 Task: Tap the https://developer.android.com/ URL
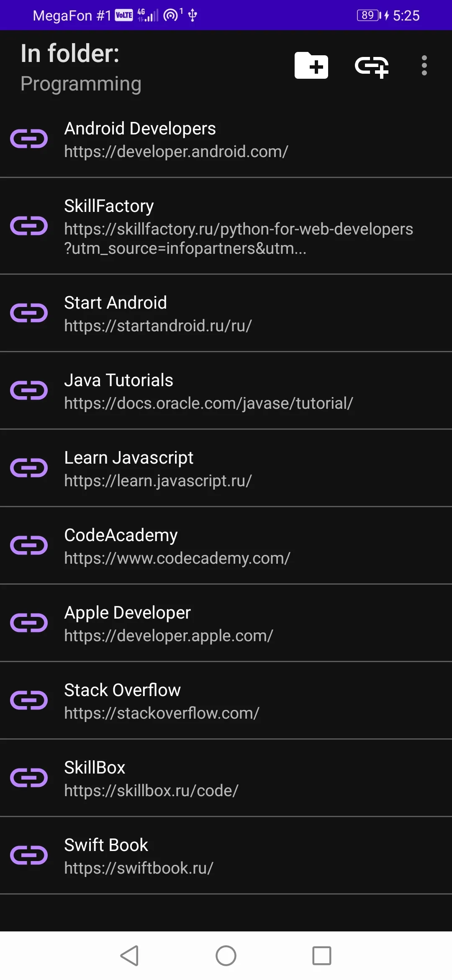pyautogui.click(x=176, y=152)
